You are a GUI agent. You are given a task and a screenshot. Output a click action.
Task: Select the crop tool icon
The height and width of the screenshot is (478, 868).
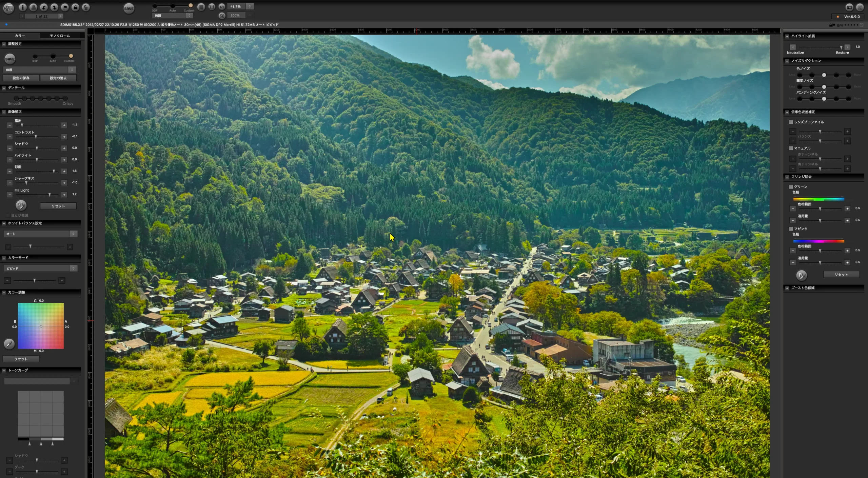[x=212, y=6]
